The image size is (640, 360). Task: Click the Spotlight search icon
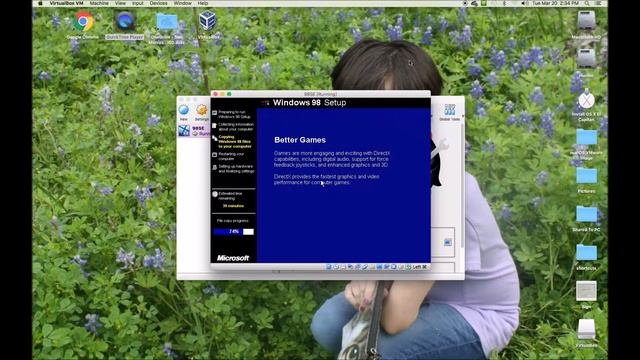tap(587, 3)
